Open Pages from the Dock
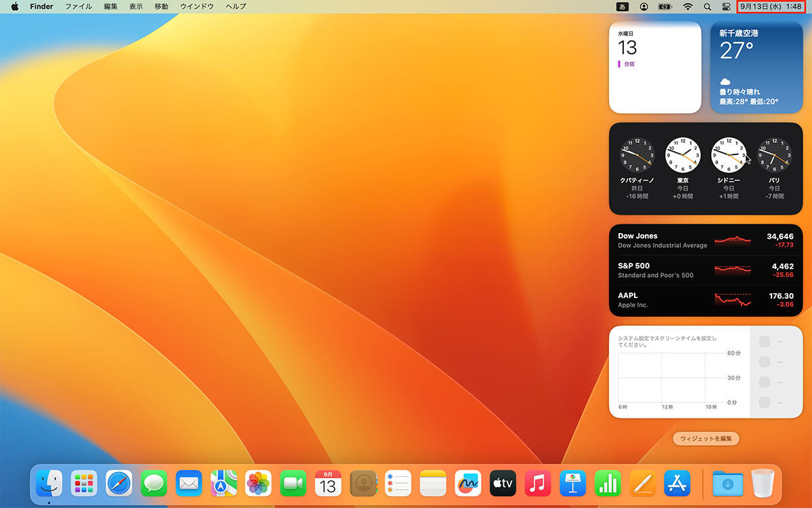This screenshot has height=508, width=812. pyautogui.click(x=642, y=484)
